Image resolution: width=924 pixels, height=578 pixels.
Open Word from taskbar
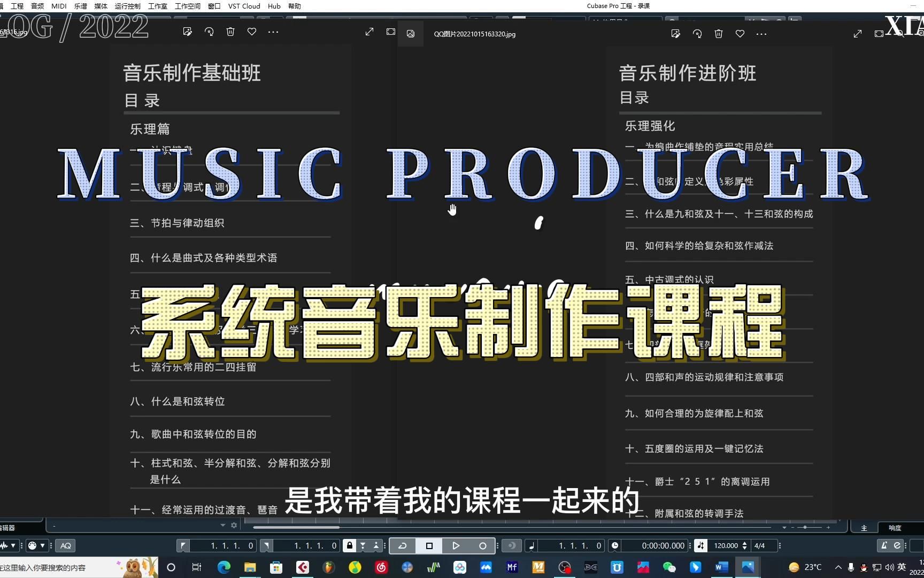tap(721, 567)
